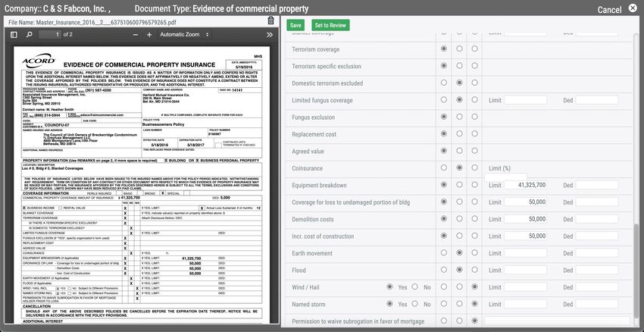Edit the Demolition costs Limit field
Image resolution: width=644 pixels, height=332 pixels.
click(x=525, y=219)
